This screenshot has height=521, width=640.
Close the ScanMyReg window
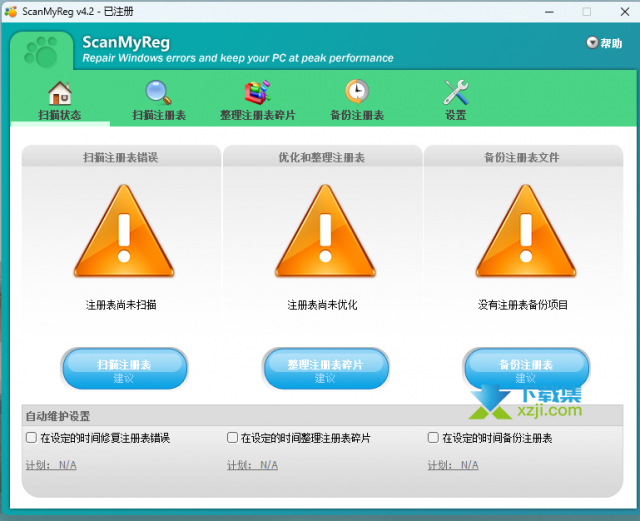tap(624, 12)
